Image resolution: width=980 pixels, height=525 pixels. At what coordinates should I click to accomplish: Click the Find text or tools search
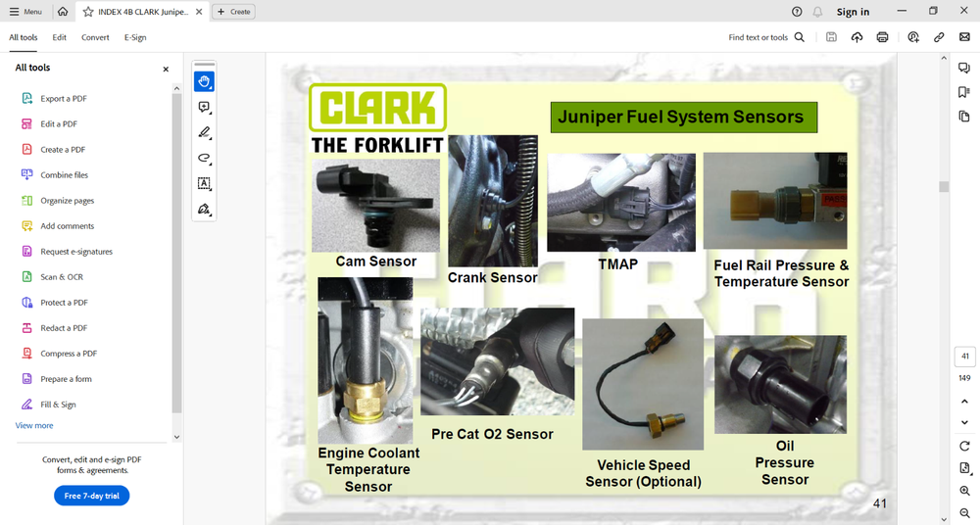[x=766, y=37]
